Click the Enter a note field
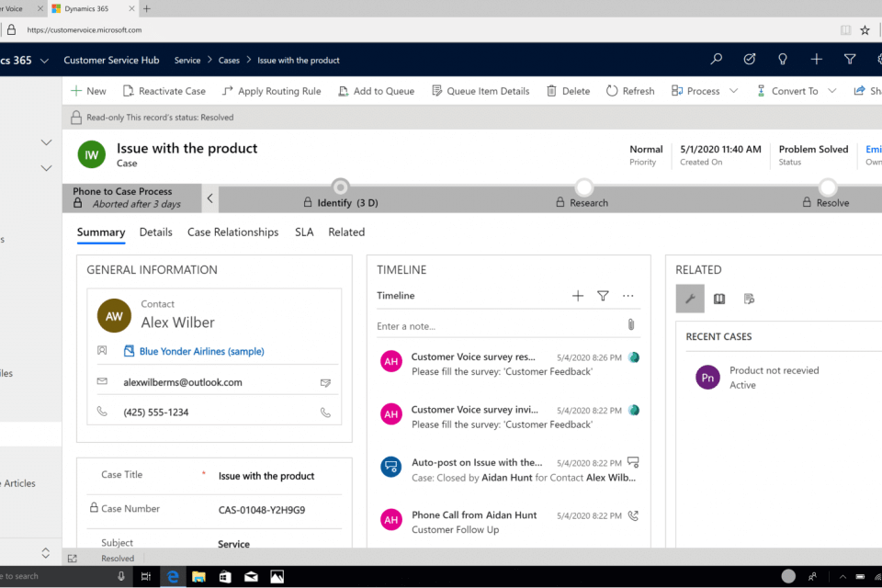The image size is (882, 588). tap(496, 326)
